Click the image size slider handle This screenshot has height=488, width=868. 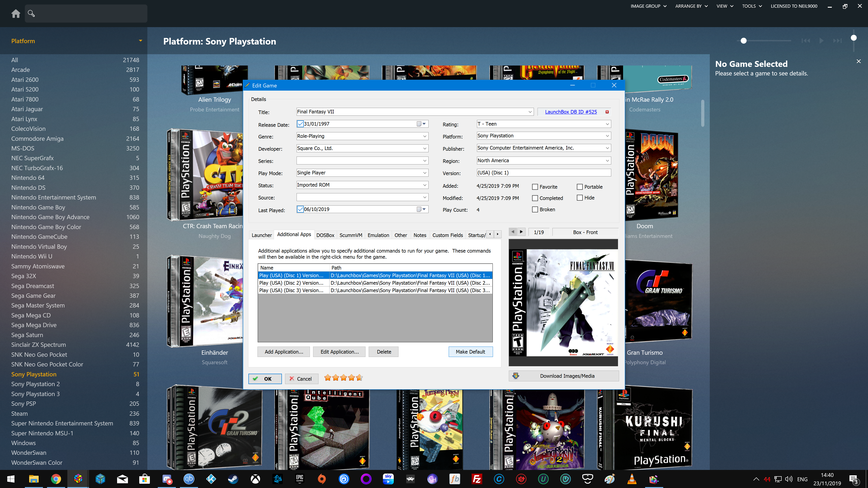pyautogui.click(x=744, y=41)
